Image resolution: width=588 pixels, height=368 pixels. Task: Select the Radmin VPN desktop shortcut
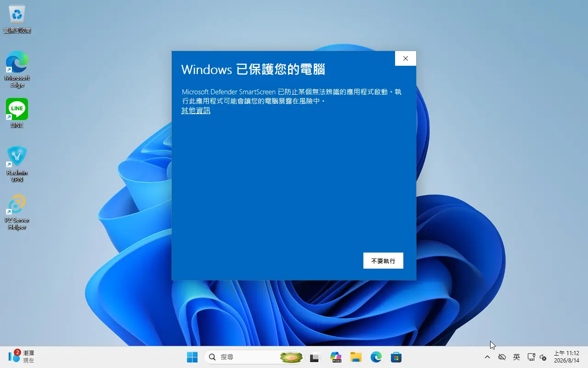coord(17,164)
